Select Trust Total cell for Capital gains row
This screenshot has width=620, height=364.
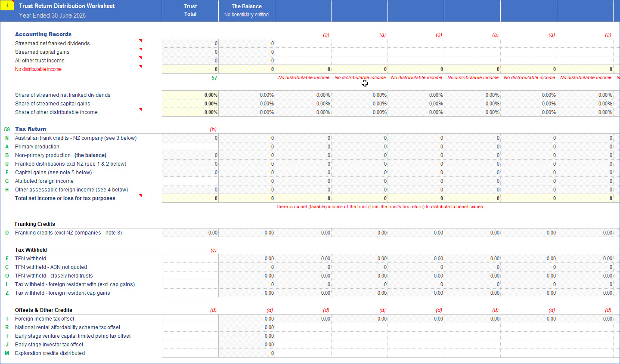pyautogui.click(x=190, y=173)
